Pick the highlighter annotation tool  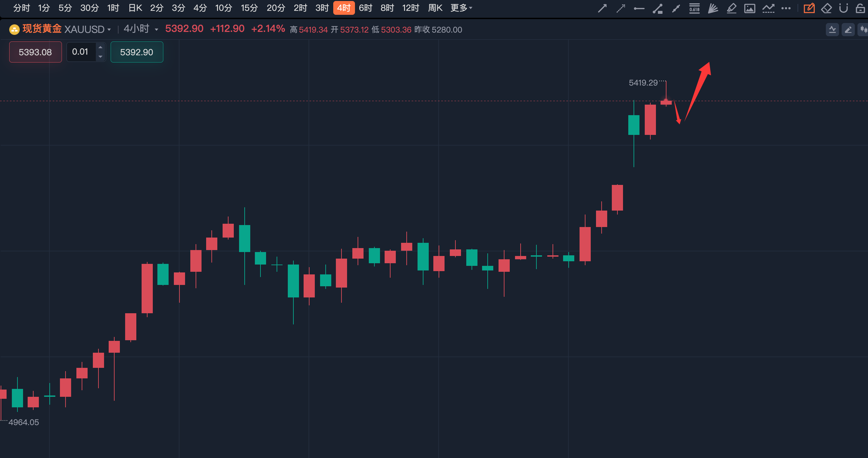(731, 8)
